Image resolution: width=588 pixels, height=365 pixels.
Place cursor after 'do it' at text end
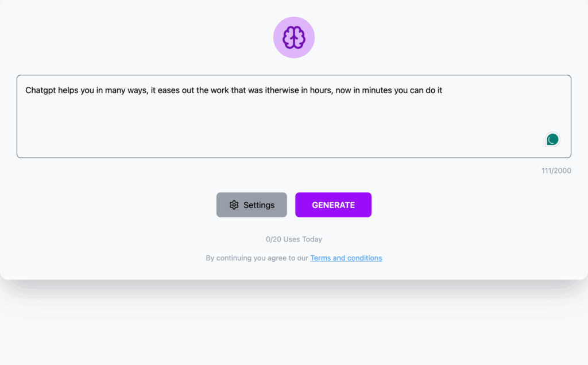pyautogui.click(x=443, y=90)
